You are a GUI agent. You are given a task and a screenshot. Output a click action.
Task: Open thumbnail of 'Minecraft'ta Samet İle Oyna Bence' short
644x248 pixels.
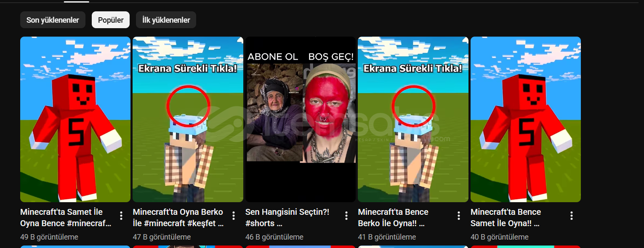(x=75, y=119)
